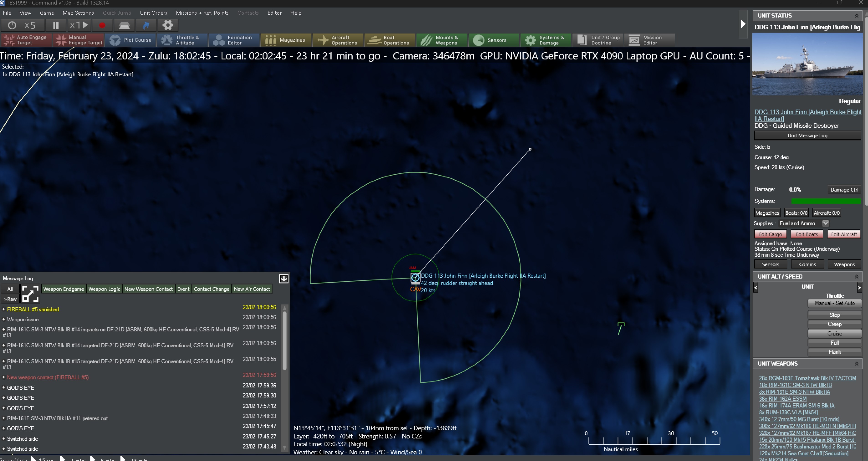Collapse the UNIT STATUS panel

[856, 16]
